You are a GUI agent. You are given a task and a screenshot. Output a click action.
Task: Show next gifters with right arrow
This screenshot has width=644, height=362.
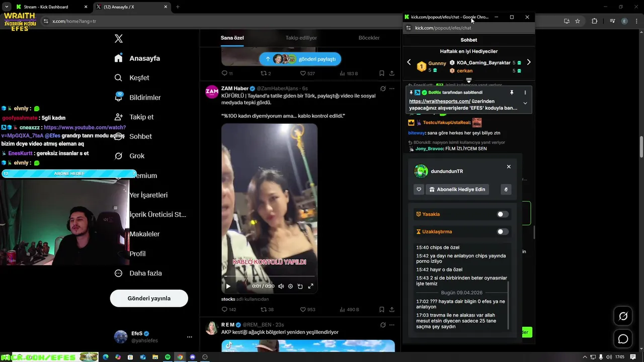pyautogui.click(x=528, y=62)
